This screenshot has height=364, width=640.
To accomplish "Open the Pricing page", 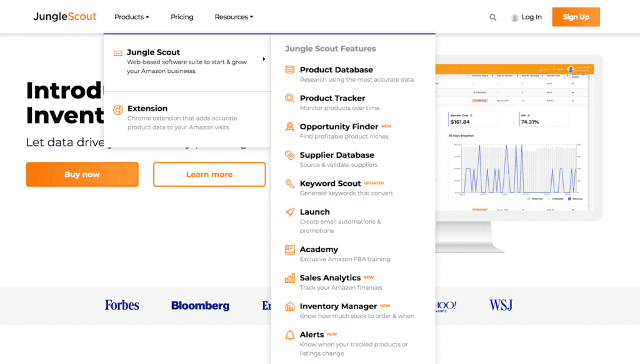I will 182,17.
